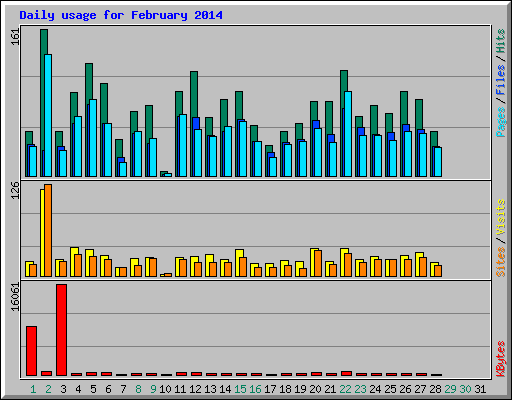512x400 pixels.
Task: Click the chart title 'Daily usage for February 2014'
Action: tap(121, 15)
